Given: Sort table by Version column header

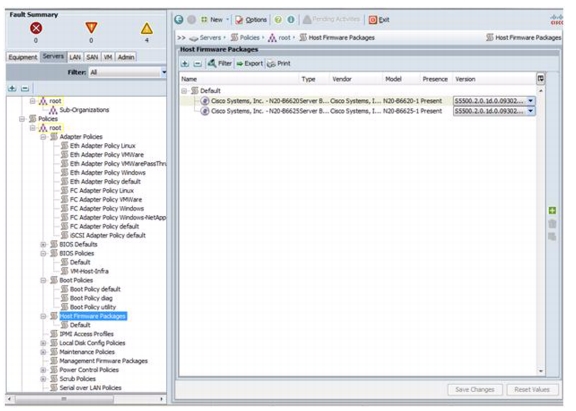Looking at the screenshot, I should pyautogui.click(x=465, y=79).
